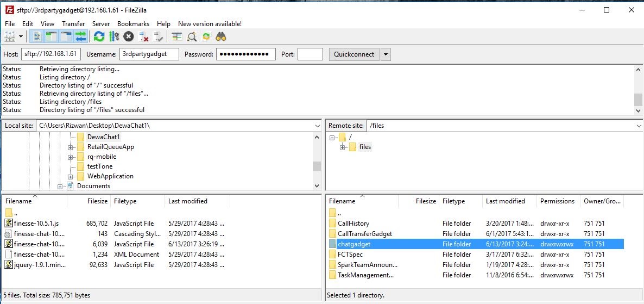Toggle the message log display

(37, 36)
